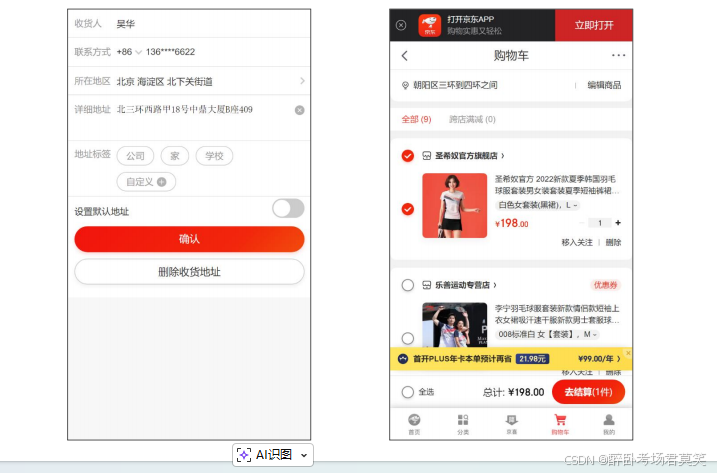Open the +86 country code dropdown
Image resolution: width=717 pixels, height=473 pixels.
[129, 52]
